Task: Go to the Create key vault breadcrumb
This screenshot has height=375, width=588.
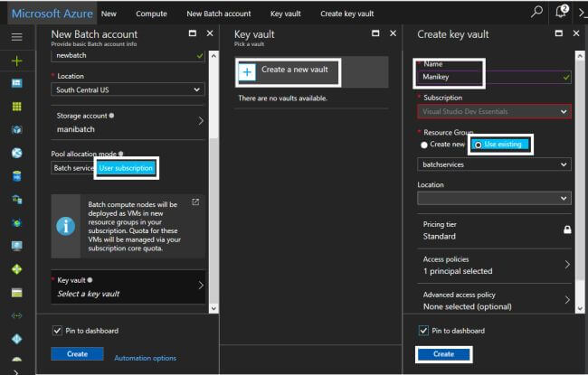Action: point(346,14)
